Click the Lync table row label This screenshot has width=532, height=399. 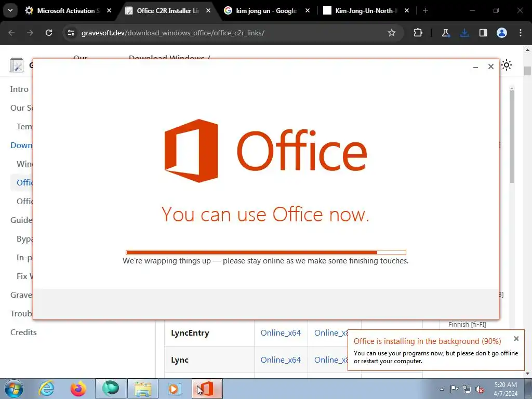[179, 360]
